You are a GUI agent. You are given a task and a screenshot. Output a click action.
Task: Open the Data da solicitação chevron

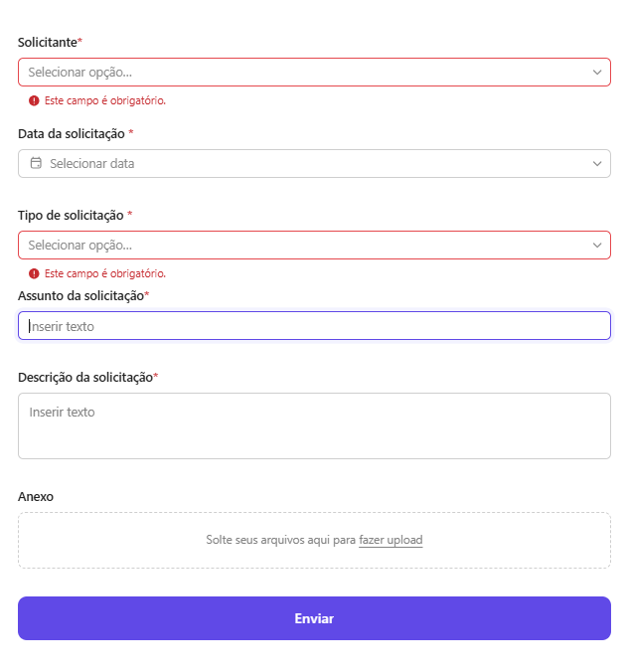(597, 163)
